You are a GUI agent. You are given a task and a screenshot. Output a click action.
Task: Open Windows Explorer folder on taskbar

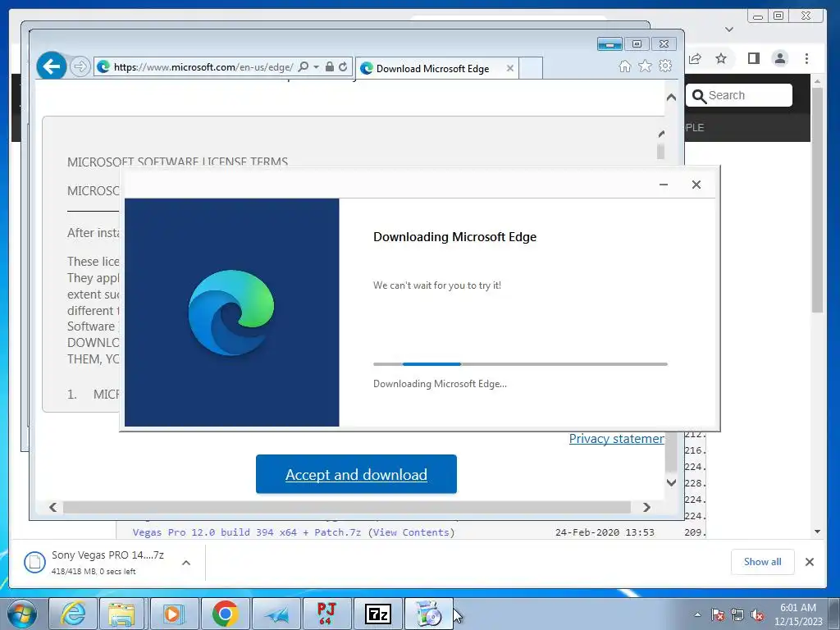click(x=122, y=614)
